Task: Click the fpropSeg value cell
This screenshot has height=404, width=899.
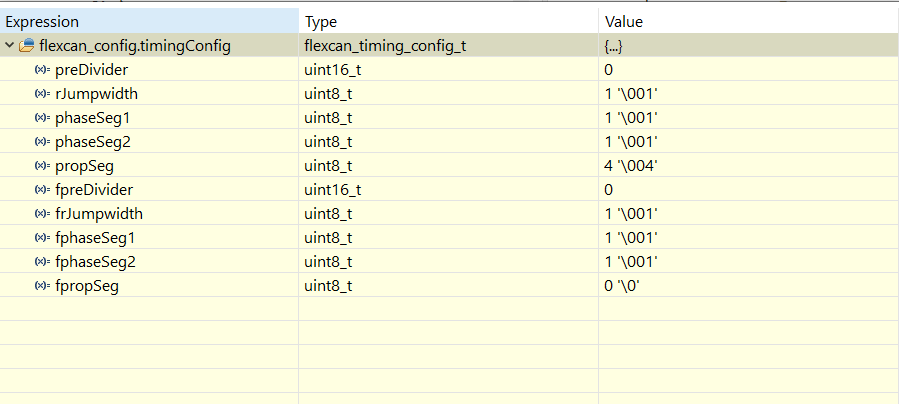Action: (749, 286)
